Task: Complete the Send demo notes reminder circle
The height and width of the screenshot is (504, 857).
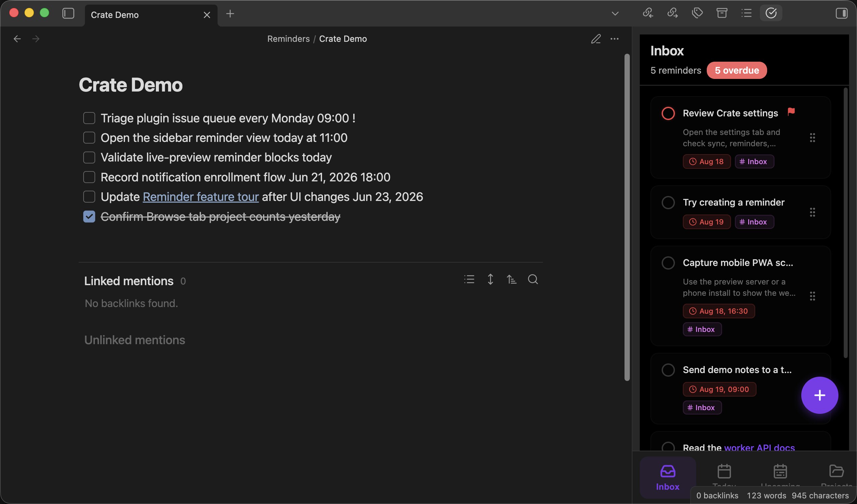Action: pyautogui.click(x=668, y=370)
